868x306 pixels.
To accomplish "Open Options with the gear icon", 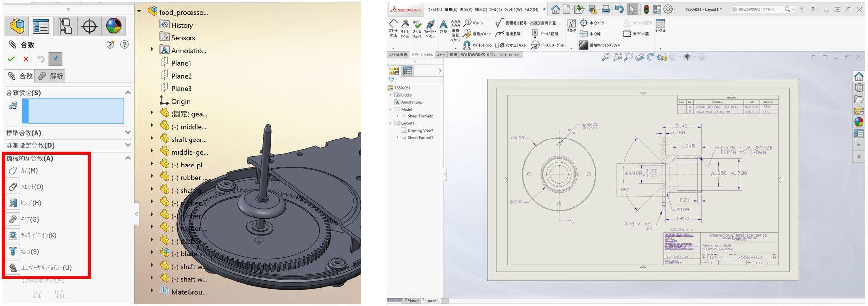I will click(668, 9).
